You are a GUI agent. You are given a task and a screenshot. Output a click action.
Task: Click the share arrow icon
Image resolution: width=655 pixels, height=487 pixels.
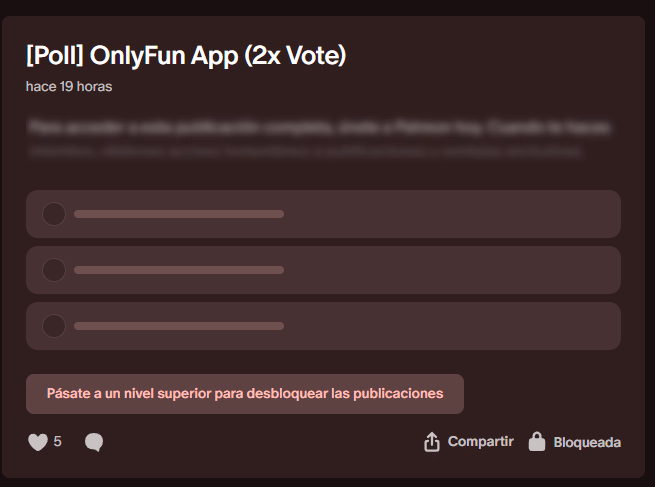(x=432, y=442)
